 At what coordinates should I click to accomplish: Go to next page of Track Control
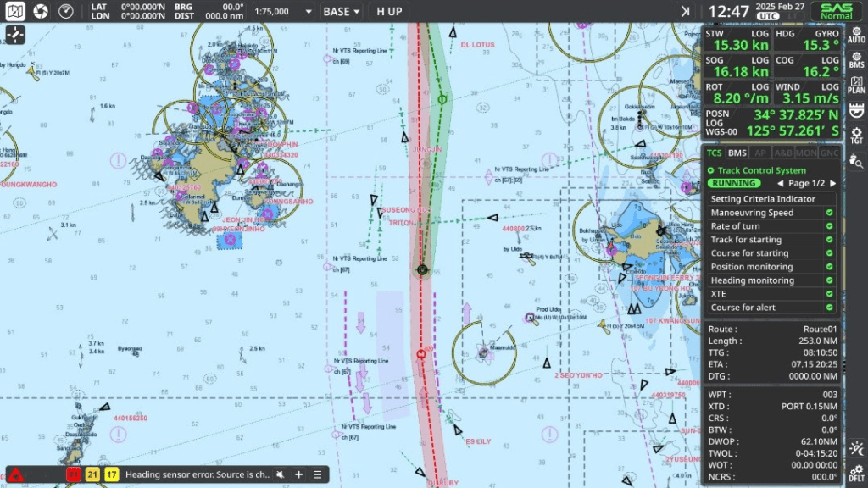coord(833,183)
